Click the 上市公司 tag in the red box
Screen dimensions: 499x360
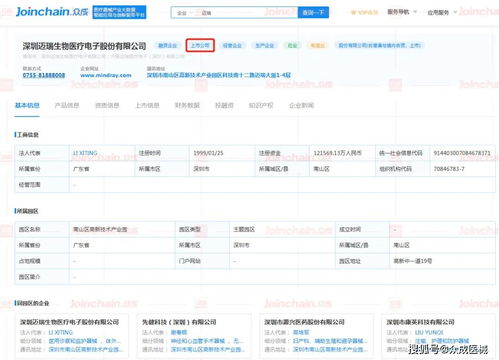click(x=200, y=45)
